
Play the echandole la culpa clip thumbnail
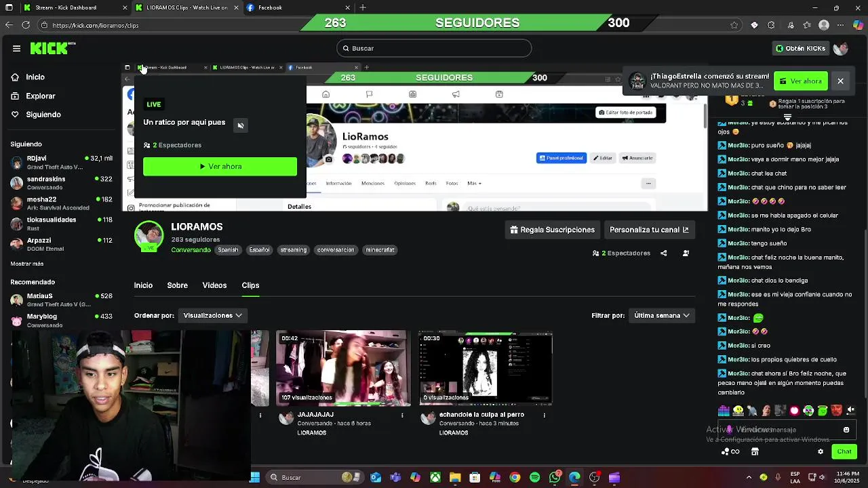click(x=486, y=368)
